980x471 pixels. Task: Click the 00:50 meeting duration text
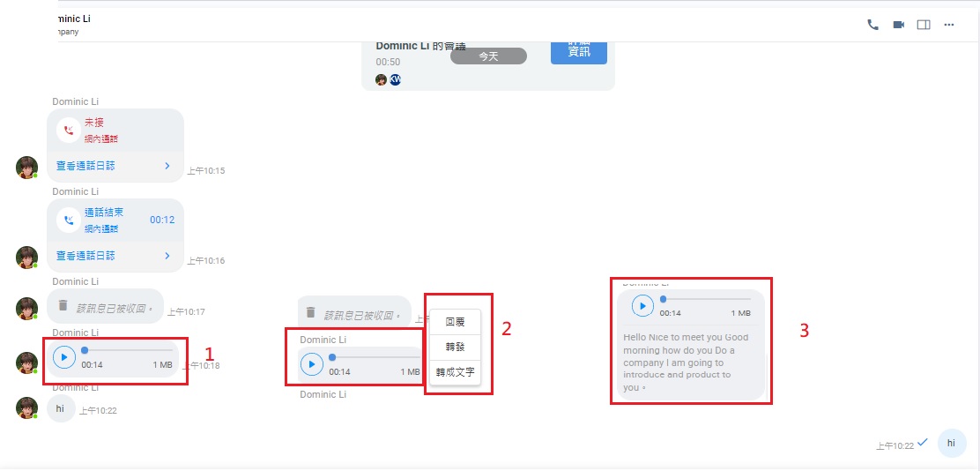tap(388, 62)
